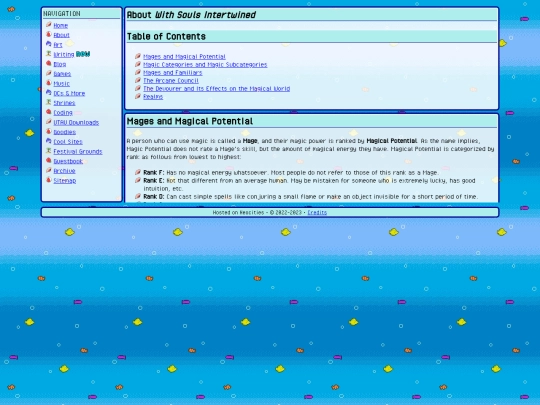This screenshot has height=405, width=540.
Task: Open the Home navigation link
Action: click(x=61, y=25)
